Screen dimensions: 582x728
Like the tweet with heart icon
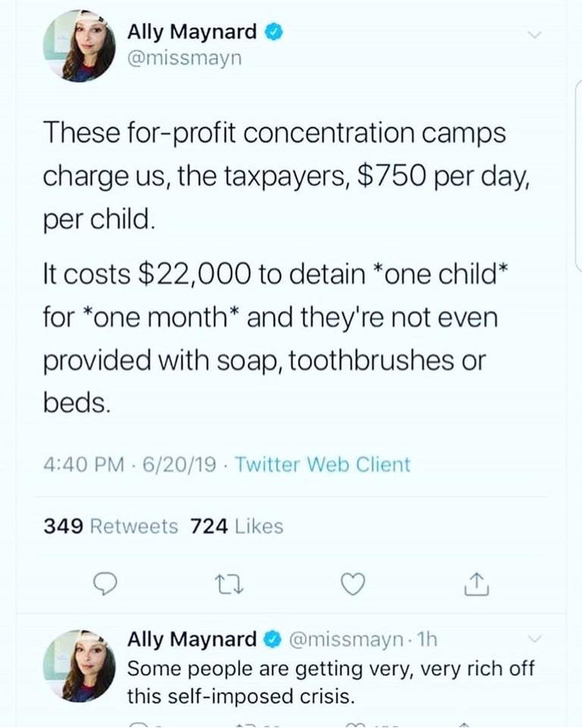point(353,585)
